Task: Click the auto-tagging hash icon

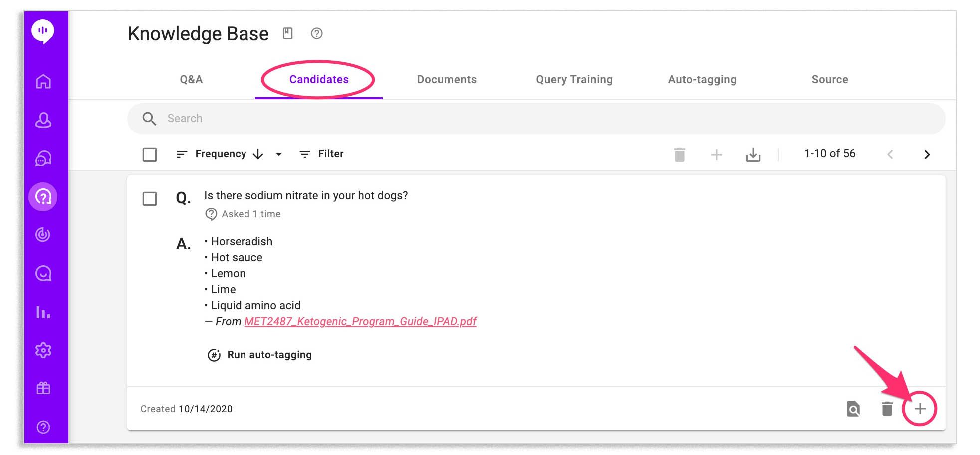Action: [x=214, y=355]
